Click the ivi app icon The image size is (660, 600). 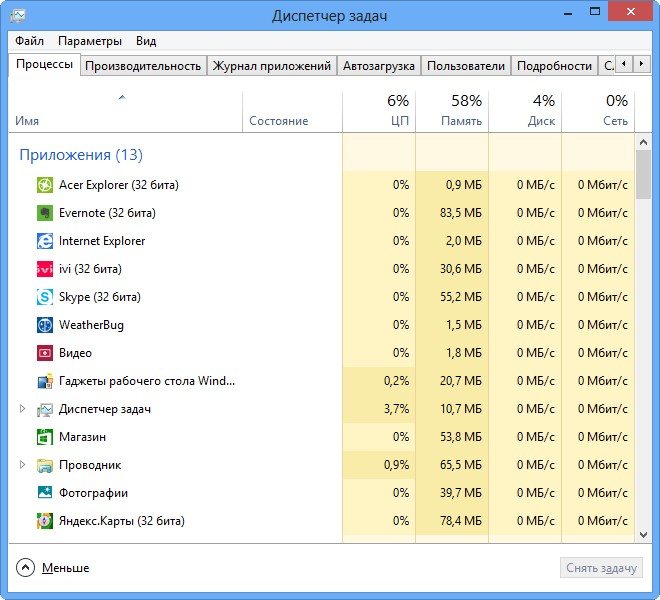(45, 269)
